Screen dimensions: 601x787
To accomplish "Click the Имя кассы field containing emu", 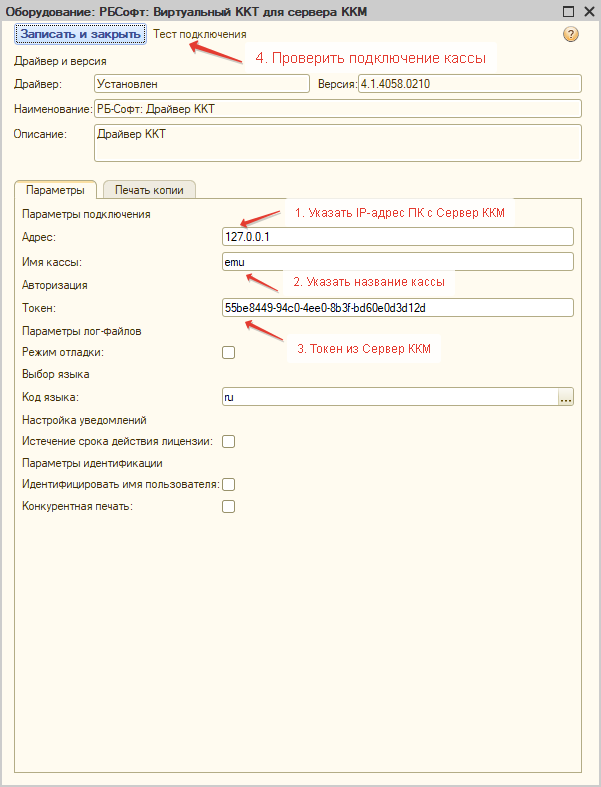I will click(x=398, y=261).
